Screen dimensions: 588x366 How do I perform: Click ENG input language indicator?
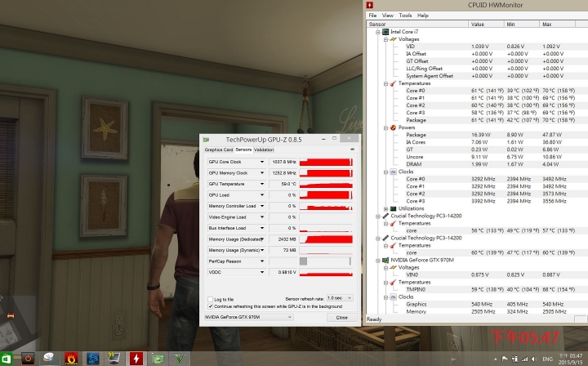(547, 359)
